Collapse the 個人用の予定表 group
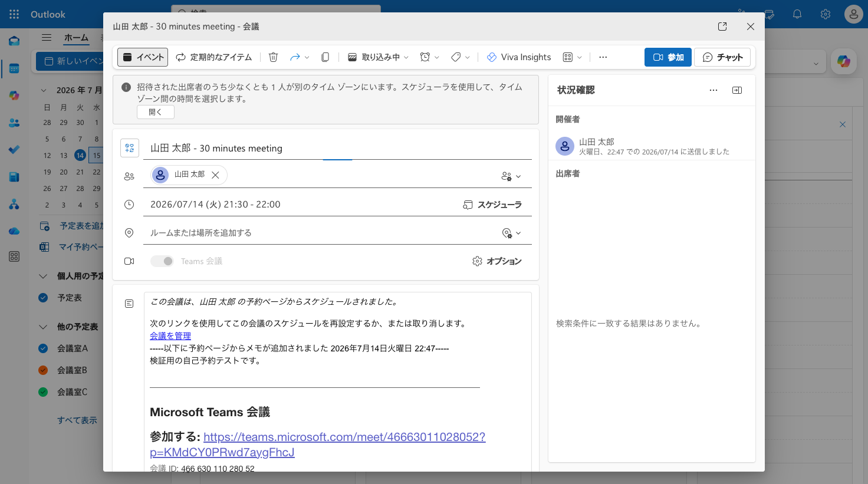 pyautogui.click(x=43, y=276)
